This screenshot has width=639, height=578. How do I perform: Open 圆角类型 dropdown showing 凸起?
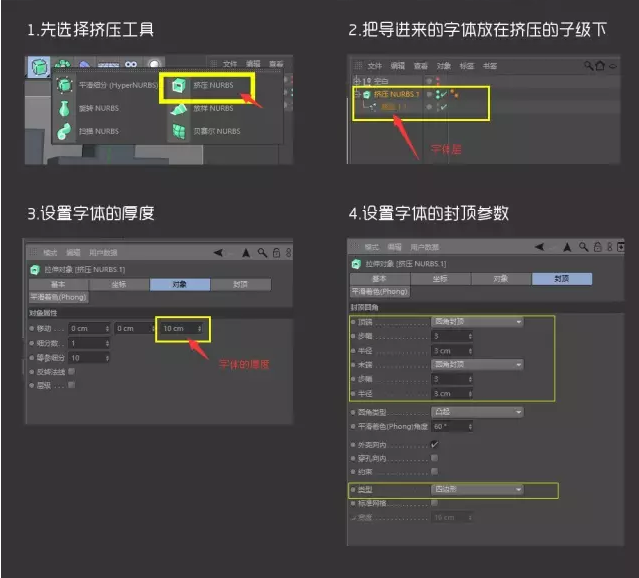[477, 412]
